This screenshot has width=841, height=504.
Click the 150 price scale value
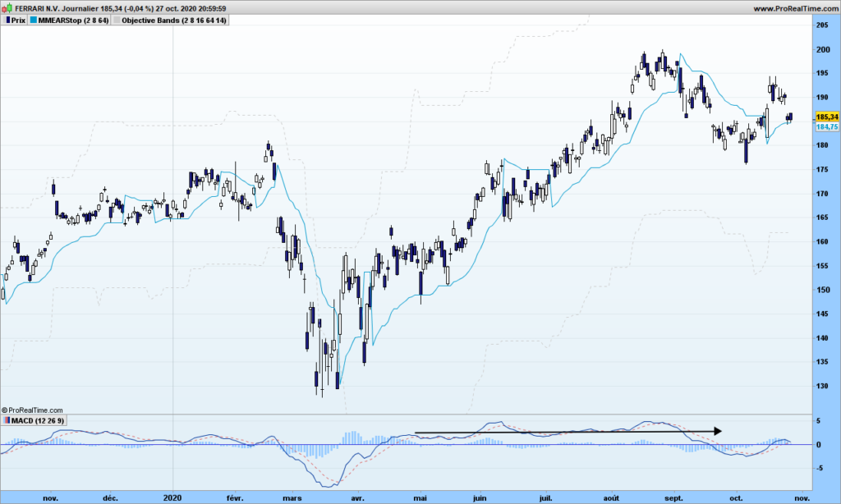click(821, 290)
